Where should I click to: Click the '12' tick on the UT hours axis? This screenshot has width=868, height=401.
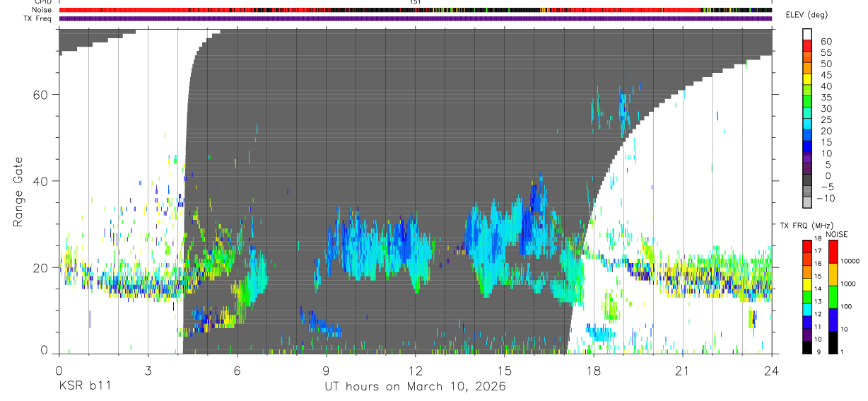pos(415,371)
